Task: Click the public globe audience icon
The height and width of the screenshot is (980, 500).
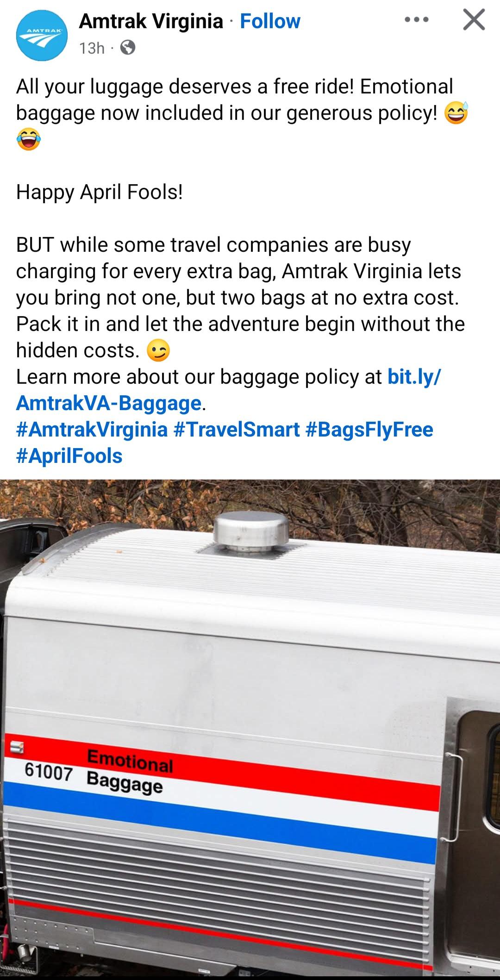Action: [x=128, y=48]
